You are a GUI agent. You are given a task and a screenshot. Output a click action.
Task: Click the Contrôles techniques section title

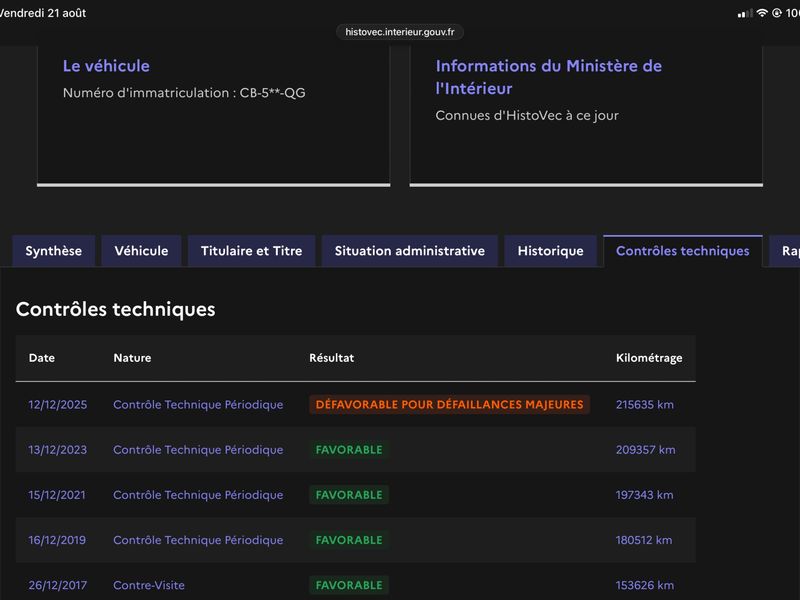point(115,309)
